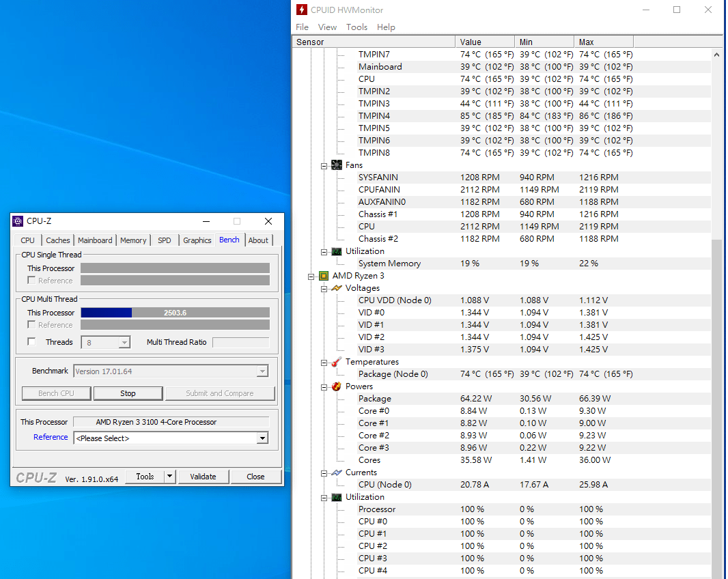728x579 pixels.
Task: Collapse the Powers tree node
Action: coord(324,387)
